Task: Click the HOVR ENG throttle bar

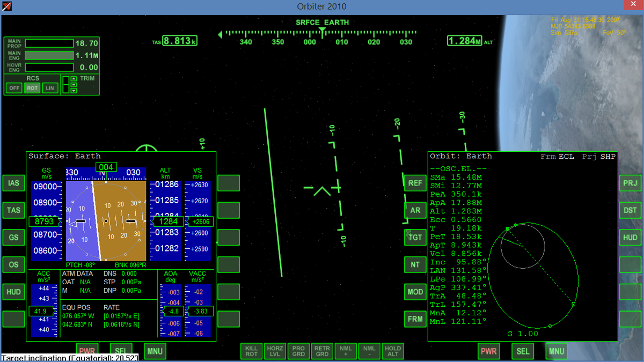Action: coord(49,67)
